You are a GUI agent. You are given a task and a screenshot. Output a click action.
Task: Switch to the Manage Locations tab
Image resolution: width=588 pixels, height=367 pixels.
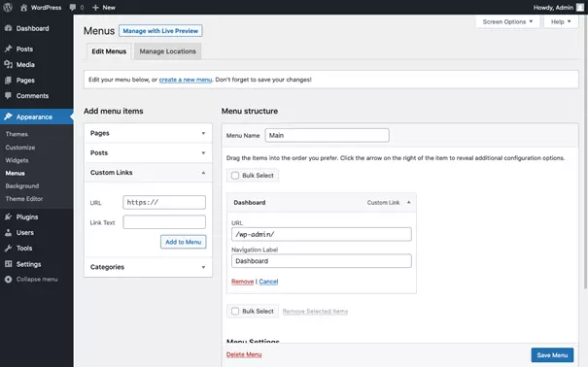(x=167, y=51)
